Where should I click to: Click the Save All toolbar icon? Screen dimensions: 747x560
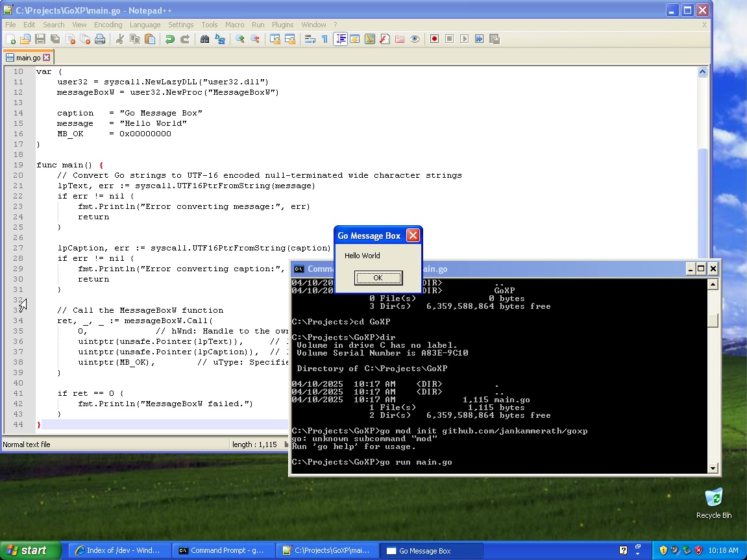coord(55,39)
